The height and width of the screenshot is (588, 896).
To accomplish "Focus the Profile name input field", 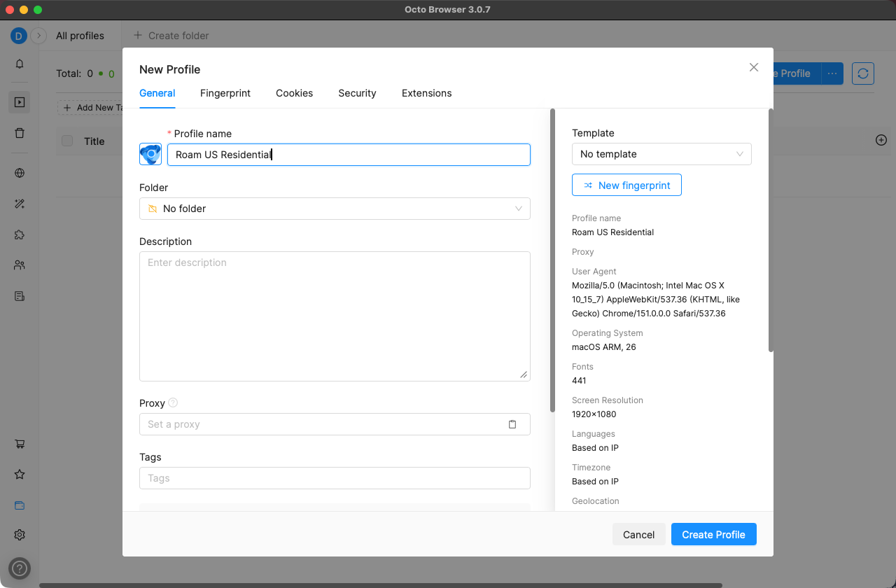I will [x=349, y=155].
